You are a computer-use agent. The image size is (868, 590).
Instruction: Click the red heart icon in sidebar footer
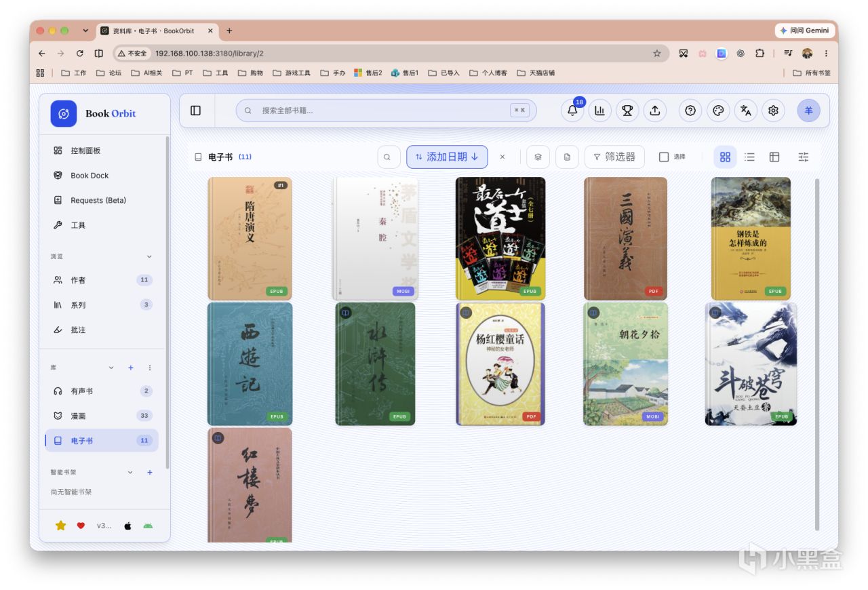point(81,526)
